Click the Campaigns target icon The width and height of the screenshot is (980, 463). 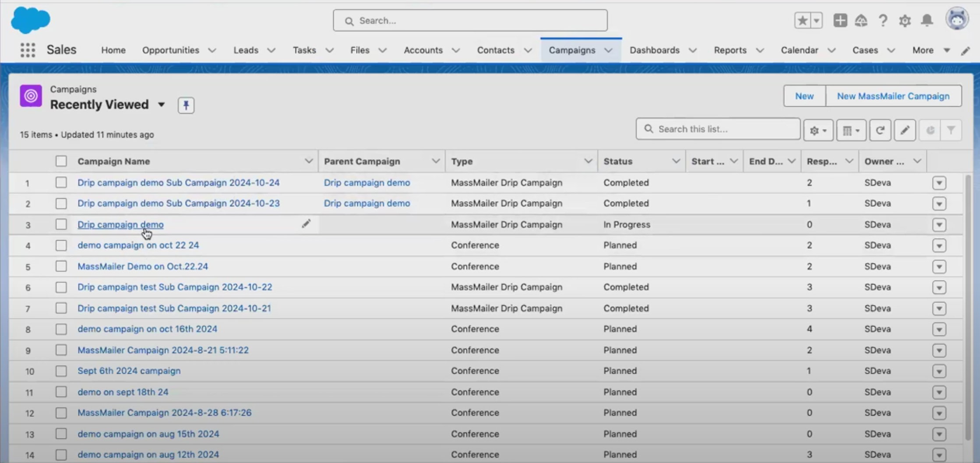tap(31, 96)
